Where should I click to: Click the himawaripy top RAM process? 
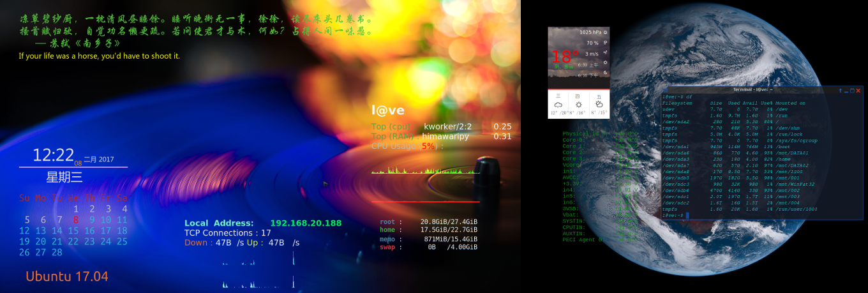[445, 136]
